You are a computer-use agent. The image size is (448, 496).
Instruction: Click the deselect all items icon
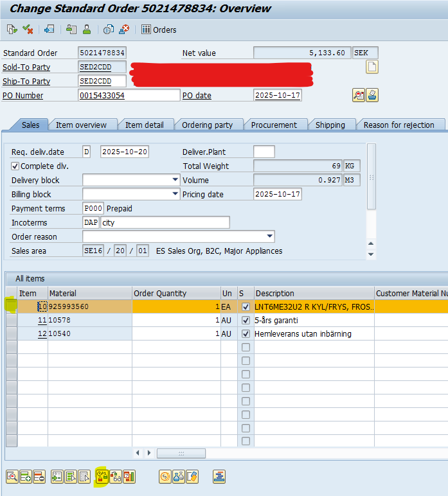point(84,477)
